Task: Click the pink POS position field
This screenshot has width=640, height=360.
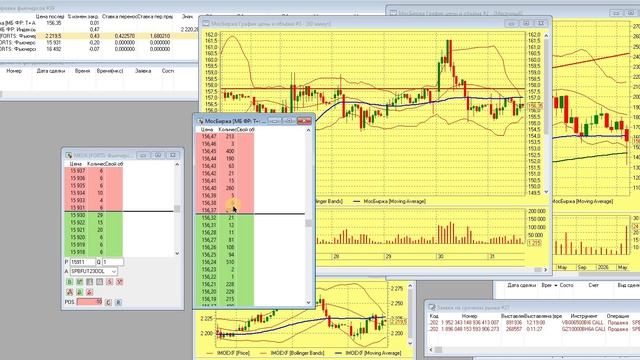Action: click(x=89, y=302)
